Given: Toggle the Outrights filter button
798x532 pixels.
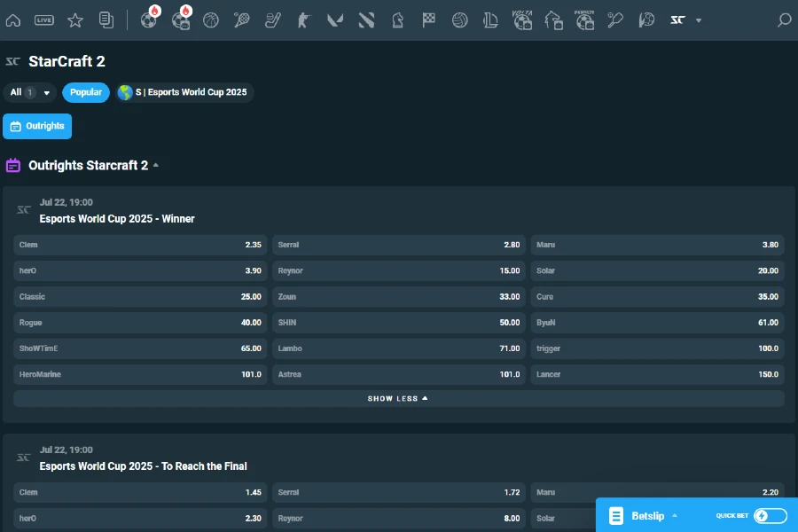Looking at the screenshot, I should click(37, 126).
